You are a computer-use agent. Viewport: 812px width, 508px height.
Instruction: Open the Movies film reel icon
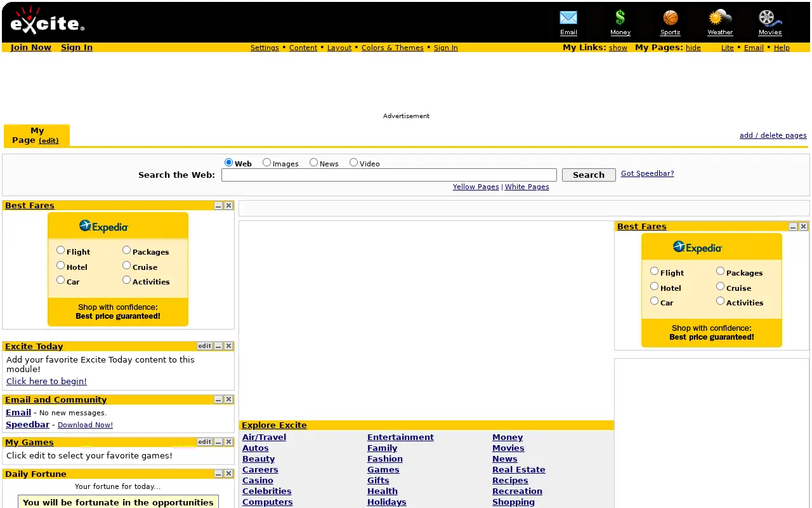[769, 18]
